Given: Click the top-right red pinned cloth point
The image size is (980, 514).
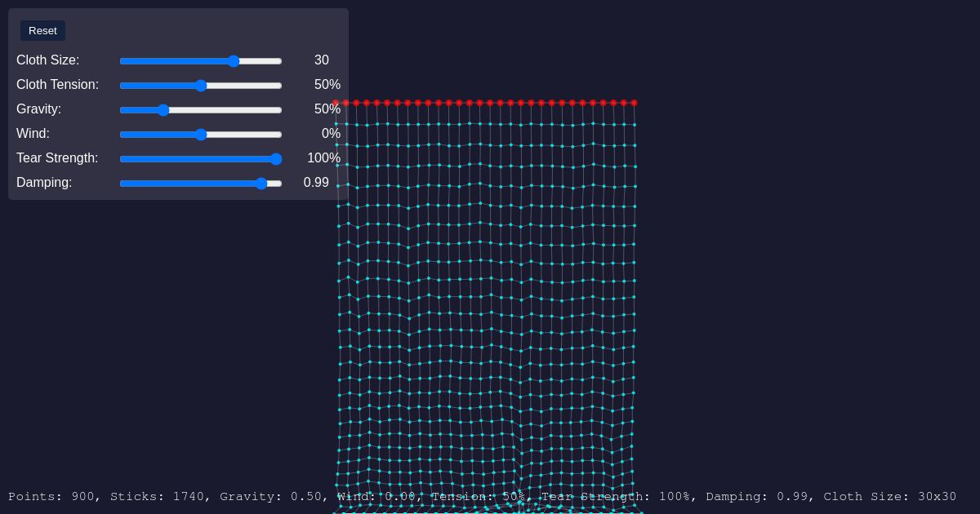Looking at the screenshot, I should coord(634,103).
